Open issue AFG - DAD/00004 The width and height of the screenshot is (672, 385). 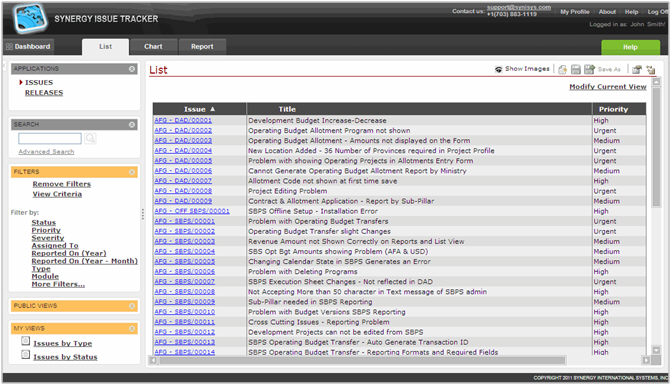pyautogui.click(x=183, y=150)
